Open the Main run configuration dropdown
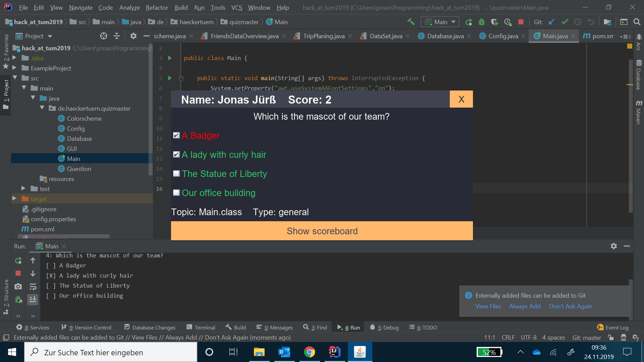Image resolution: width=644 pixels, height=362 pixels. coord(440,22)
